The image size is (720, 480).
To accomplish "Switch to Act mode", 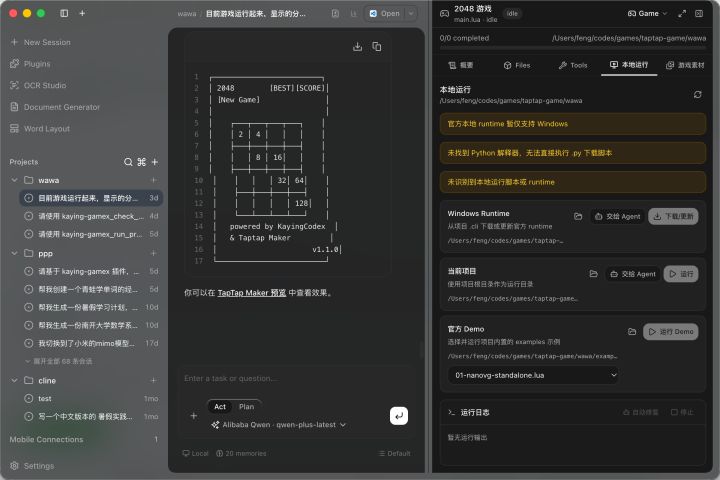I will 220,407.
